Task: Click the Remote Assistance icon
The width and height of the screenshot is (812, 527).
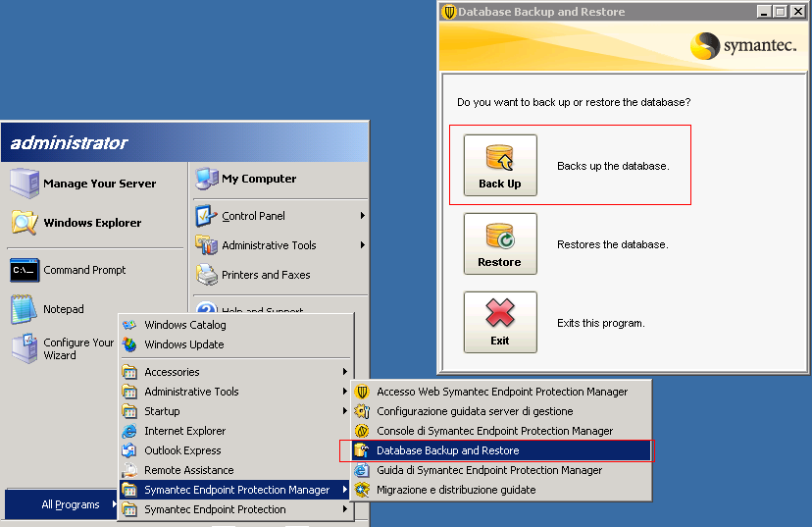Action: click(129, 470)
